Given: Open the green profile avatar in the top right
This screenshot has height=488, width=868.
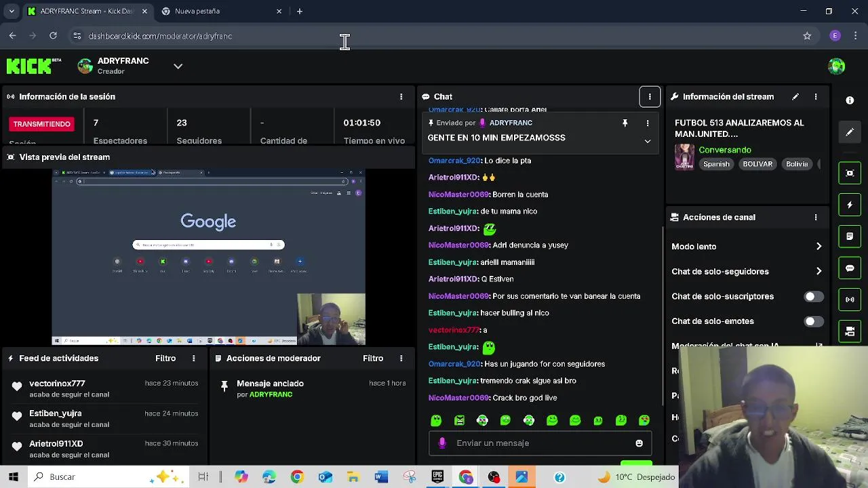Looking at the screenshot, I should click(x=836, y=66).
